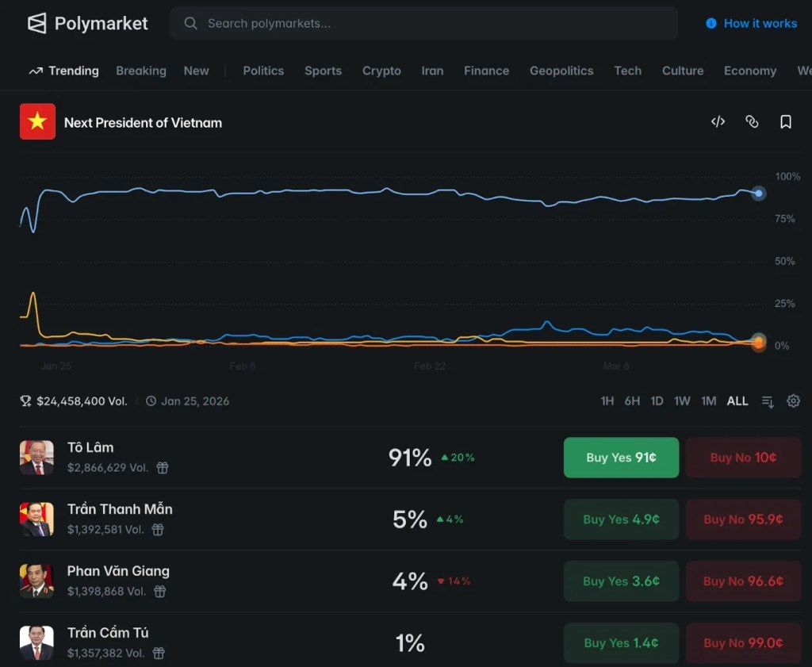Open the Trending tab
The width and height of the screenshot is (812, 667).
pyautogui.click(x=64, y=71)
